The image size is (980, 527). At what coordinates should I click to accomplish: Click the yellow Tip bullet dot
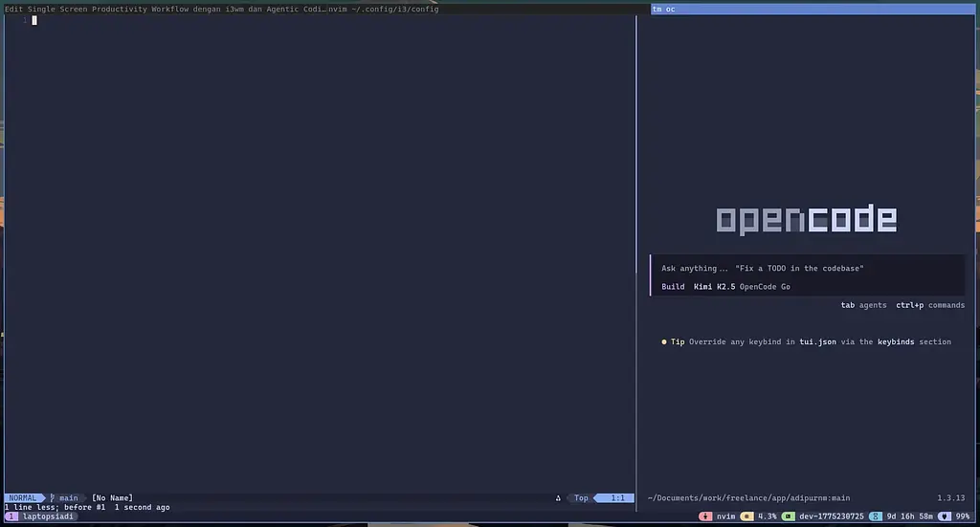[664, 341]
